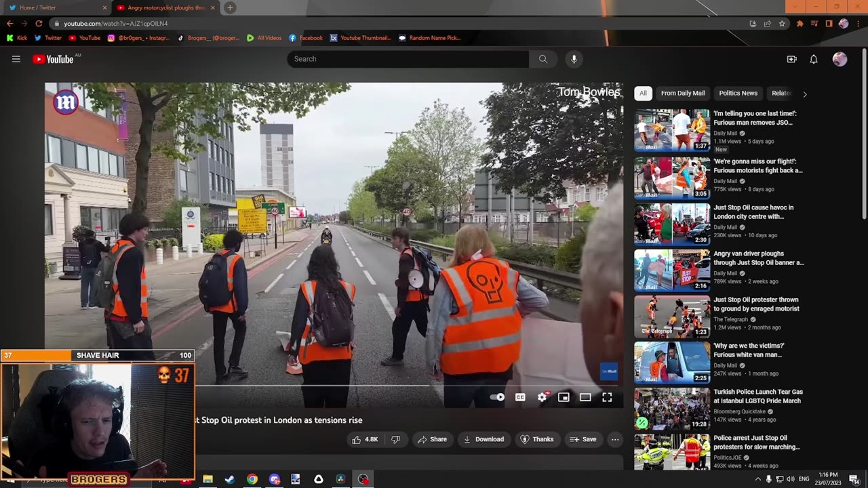
Task: Select the From Daily Mail chip
Action: tap(683, 93)
